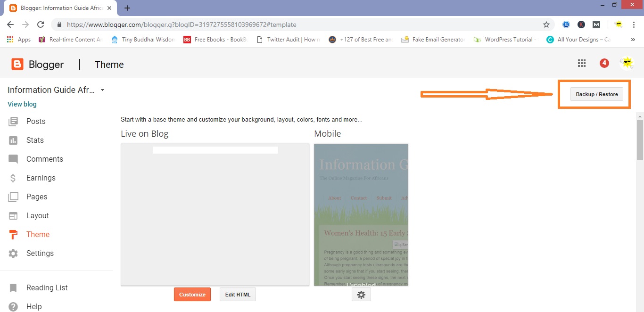This screenshot has width=644, height=312.
Task: Open the Tiny Buddha bookmark
Action: tap(143, 40)
